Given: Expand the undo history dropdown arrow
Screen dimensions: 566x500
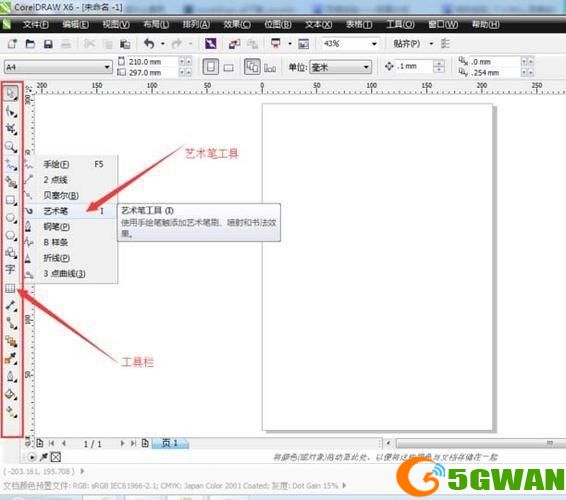Looking at the screenshot, I should 163,44.
